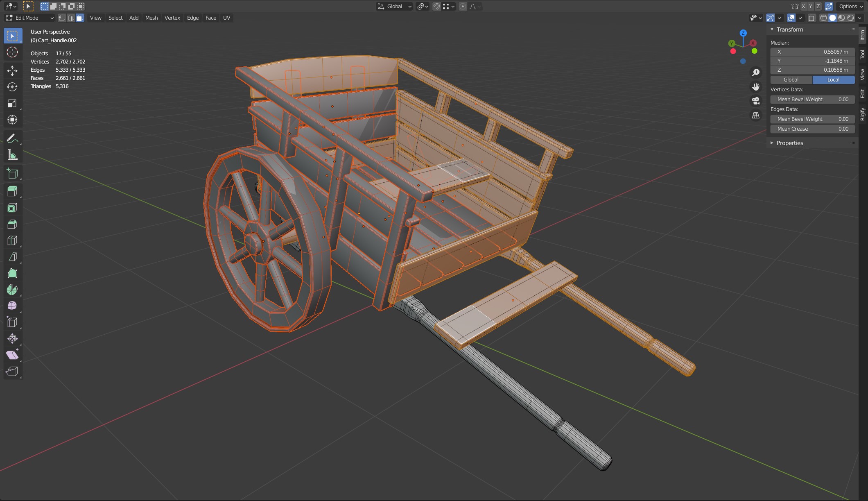Activate the Annotate pencil tool

coord(12,138)
